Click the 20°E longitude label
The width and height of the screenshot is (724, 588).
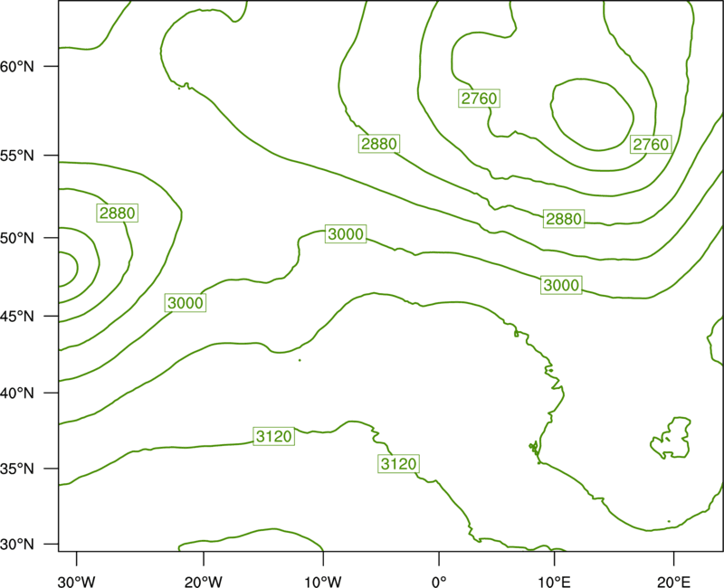673,582
